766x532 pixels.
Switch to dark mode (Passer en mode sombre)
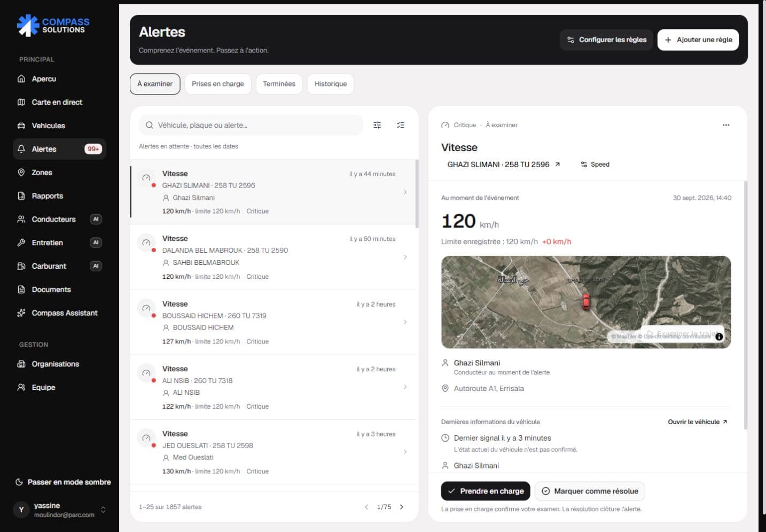tap(63, 482)
